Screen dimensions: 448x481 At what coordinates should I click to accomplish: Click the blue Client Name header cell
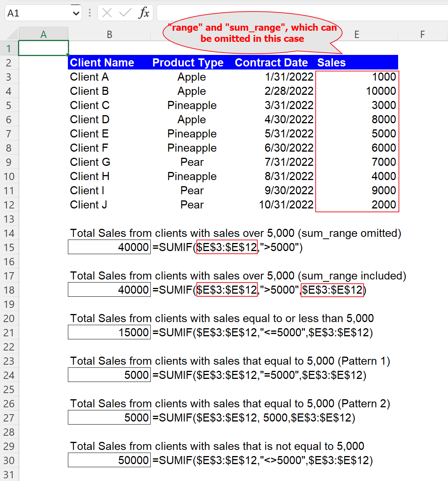[x=102, y=62]
